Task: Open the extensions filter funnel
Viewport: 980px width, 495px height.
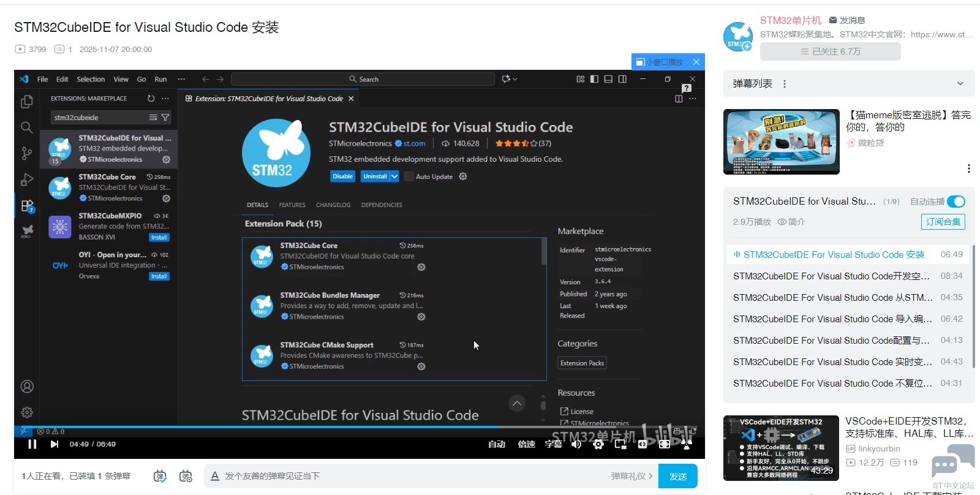Action: coord(165,117)
